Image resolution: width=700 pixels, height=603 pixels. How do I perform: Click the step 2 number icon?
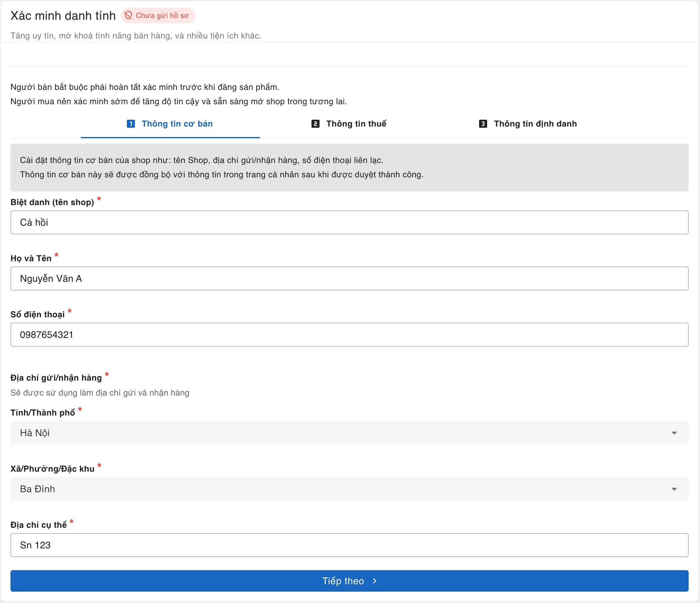point(315,124)
